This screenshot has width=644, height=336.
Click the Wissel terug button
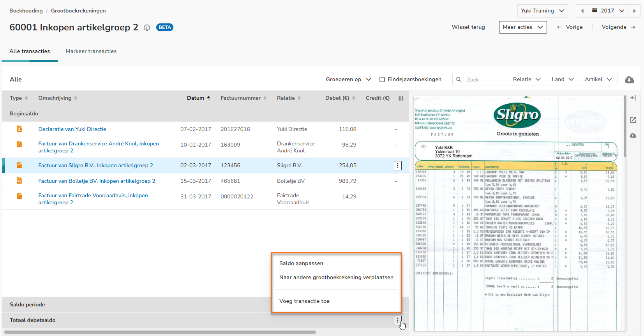468,27
